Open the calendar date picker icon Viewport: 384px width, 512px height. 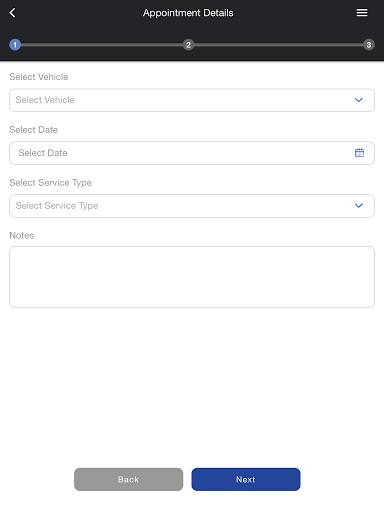[x=359, y=153]
